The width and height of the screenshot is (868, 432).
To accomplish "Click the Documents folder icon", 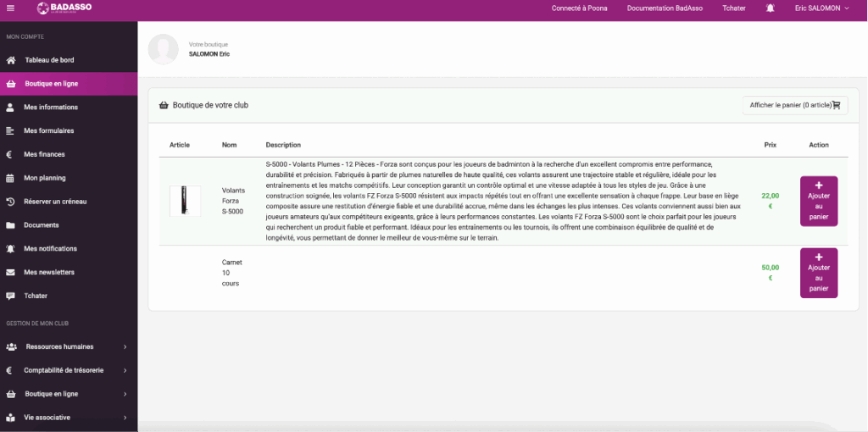I will [10, 225].
